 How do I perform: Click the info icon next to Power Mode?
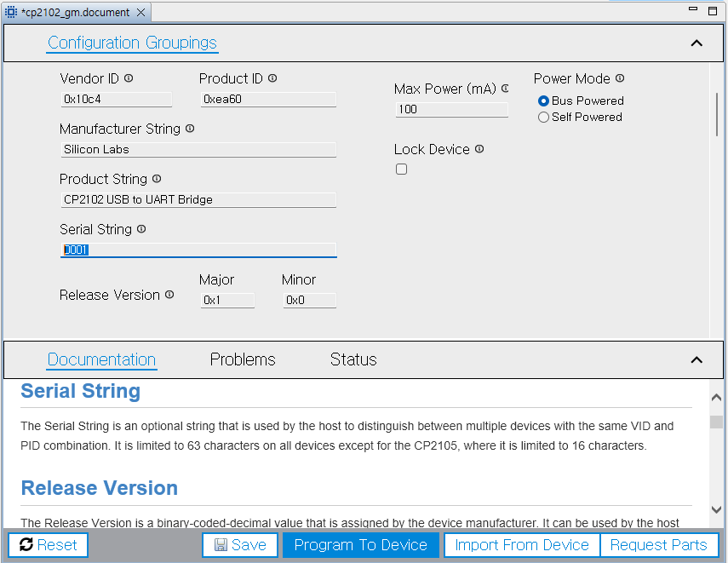pos(620,78)
